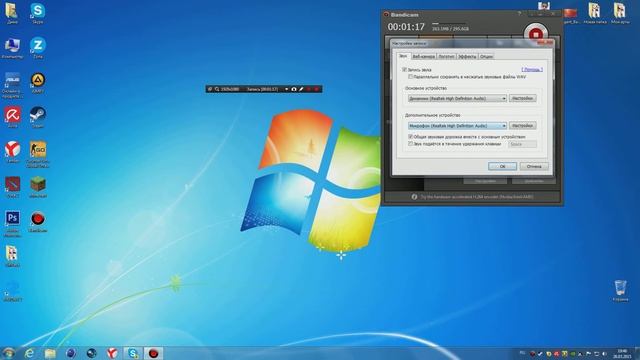Toggle shared audio track with main device checkbox
640x360 pixels.
pyautogui.click(x=411, y=137)
